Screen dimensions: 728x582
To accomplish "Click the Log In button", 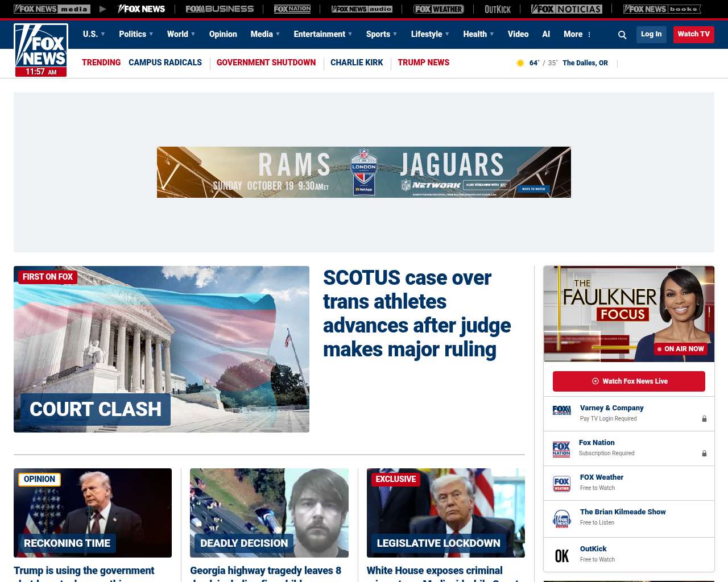I will tap(651, 34).
